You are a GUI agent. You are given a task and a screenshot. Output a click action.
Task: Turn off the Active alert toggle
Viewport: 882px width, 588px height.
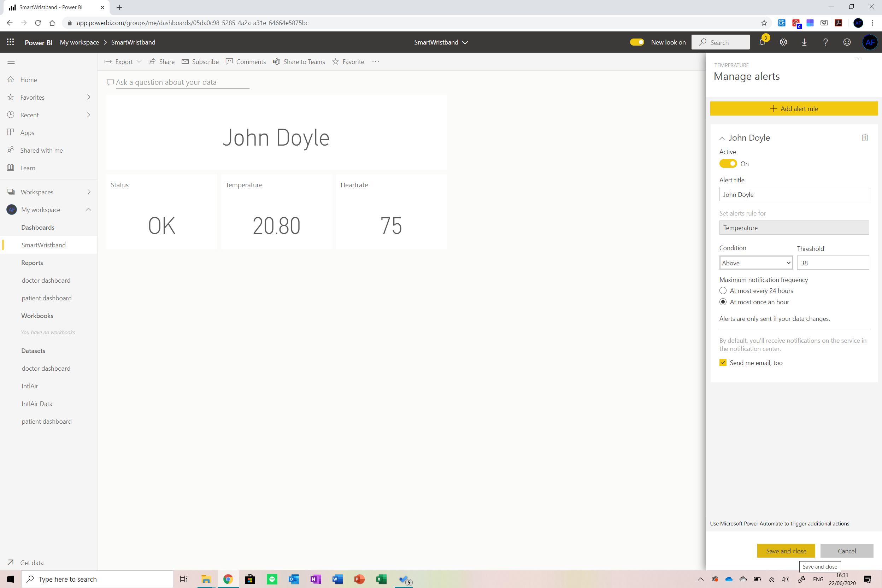click(x=728, y=164)
